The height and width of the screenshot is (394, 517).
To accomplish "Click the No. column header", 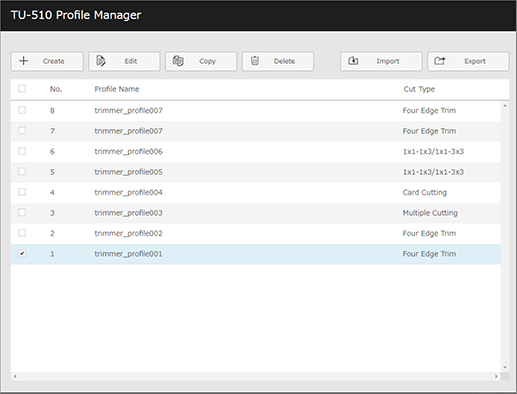I will pyautogui.click(x=56, y=89).
